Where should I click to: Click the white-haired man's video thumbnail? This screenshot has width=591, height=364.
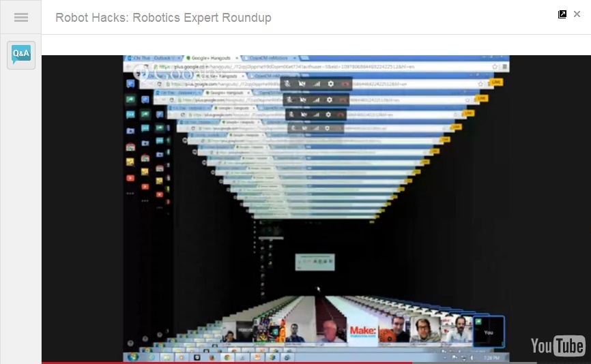click(x=330, y=330)
